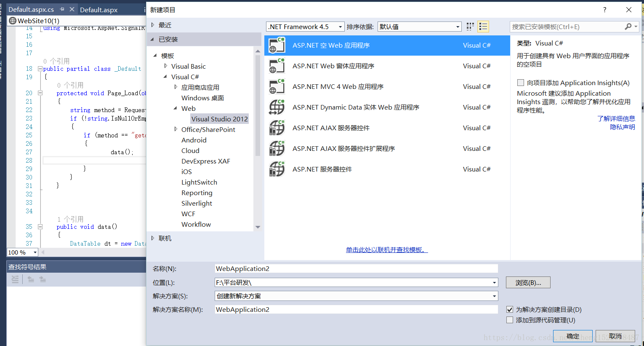Select Silverlight template category
This screenshot has height=346, width=644.
coord(197,203)
